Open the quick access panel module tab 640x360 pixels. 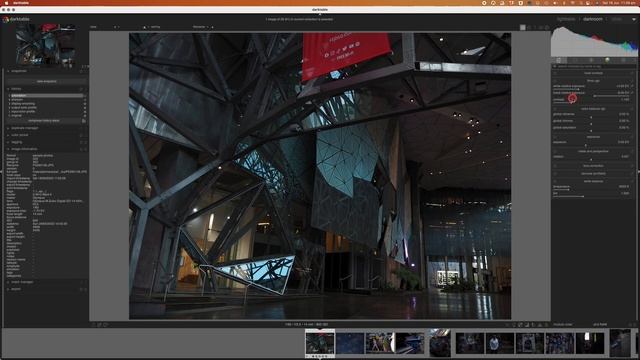click(559, 60)
